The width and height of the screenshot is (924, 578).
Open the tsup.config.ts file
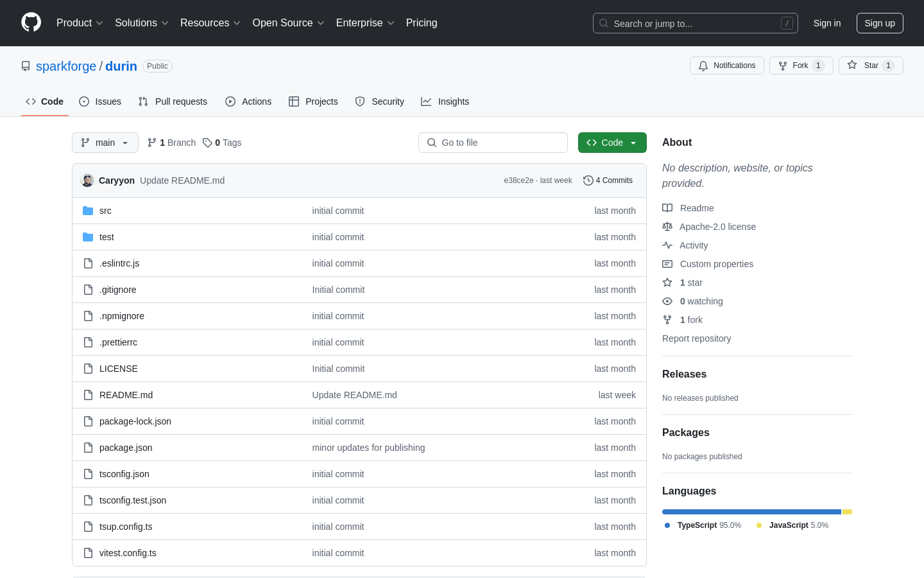pyautogui.click(x=126, y=527)
